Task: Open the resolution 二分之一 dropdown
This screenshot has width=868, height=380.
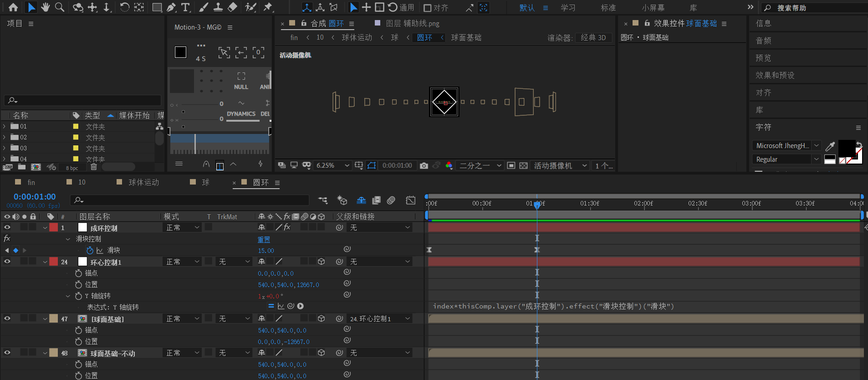Action: (480, 165)
